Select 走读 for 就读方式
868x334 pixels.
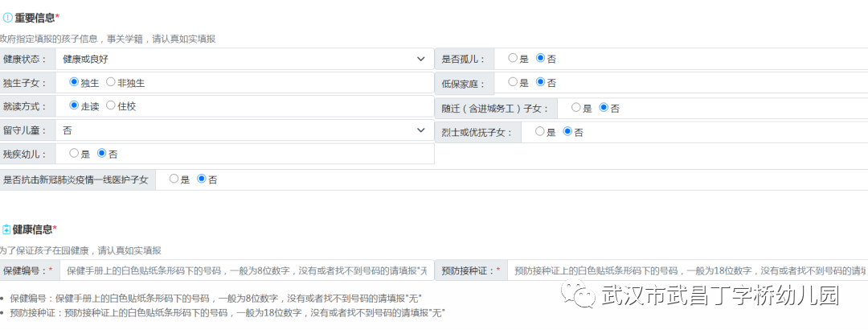(75, 105)
